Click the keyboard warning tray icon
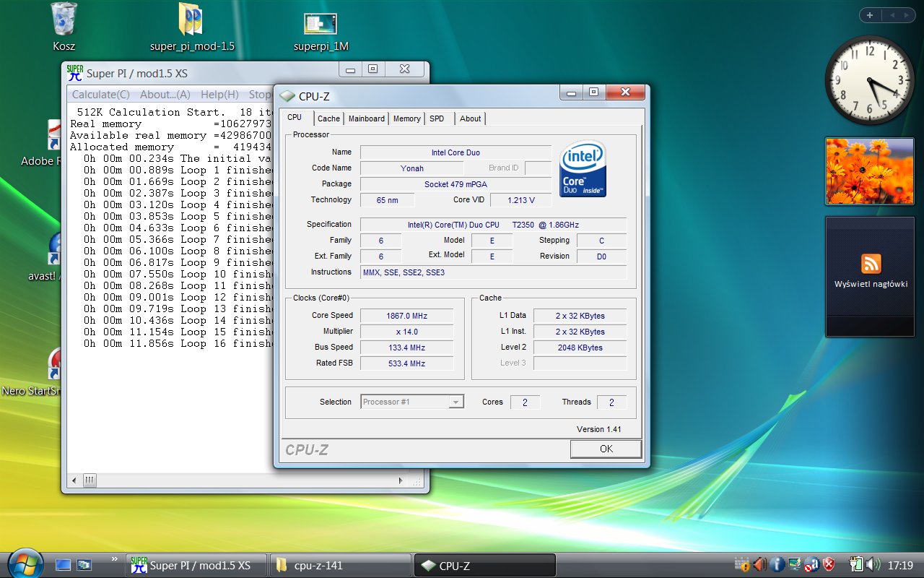This screenshot has width=924, height=578. point(742,564)
